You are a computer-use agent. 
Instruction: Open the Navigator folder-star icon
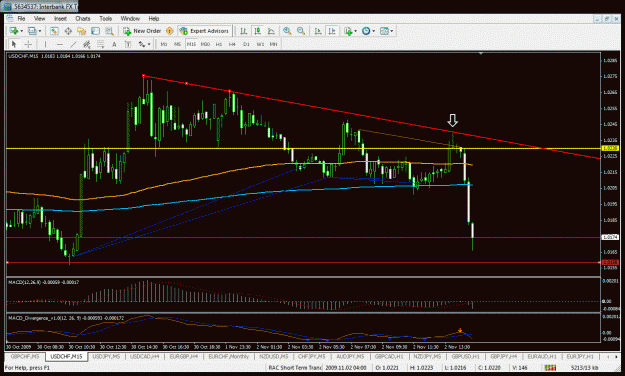click(82, 31)
